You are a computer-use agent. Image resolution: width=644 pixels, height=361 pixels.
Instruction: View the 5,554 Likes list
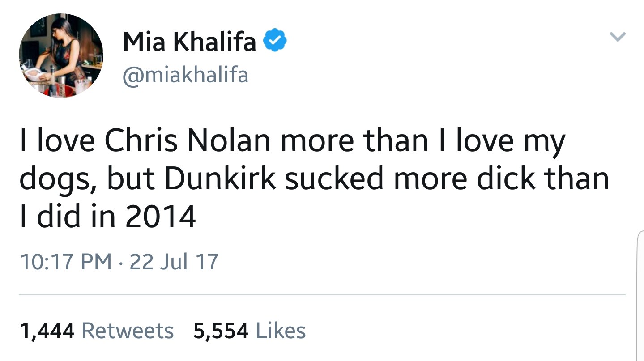point(249,331)
